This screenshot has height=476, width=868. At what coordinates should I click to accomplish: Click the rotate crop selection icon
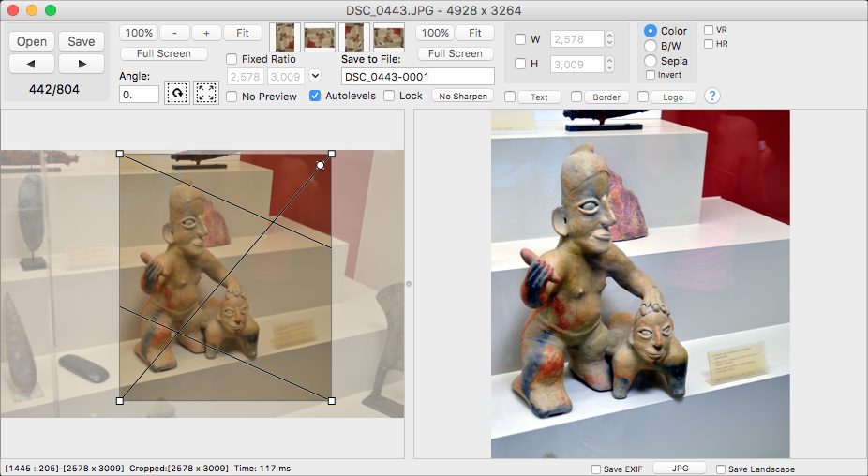click(176, 93)
